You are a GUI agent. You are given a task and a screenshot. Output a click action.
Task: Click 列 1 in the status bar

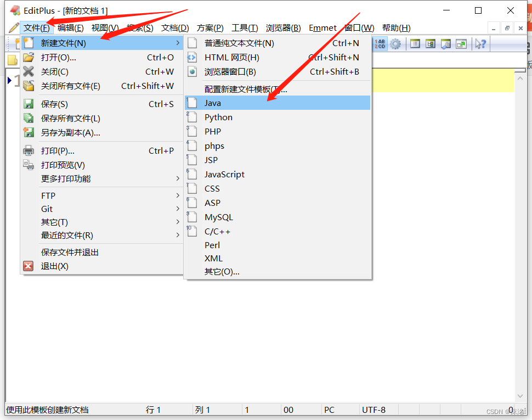tap(202, 410)
